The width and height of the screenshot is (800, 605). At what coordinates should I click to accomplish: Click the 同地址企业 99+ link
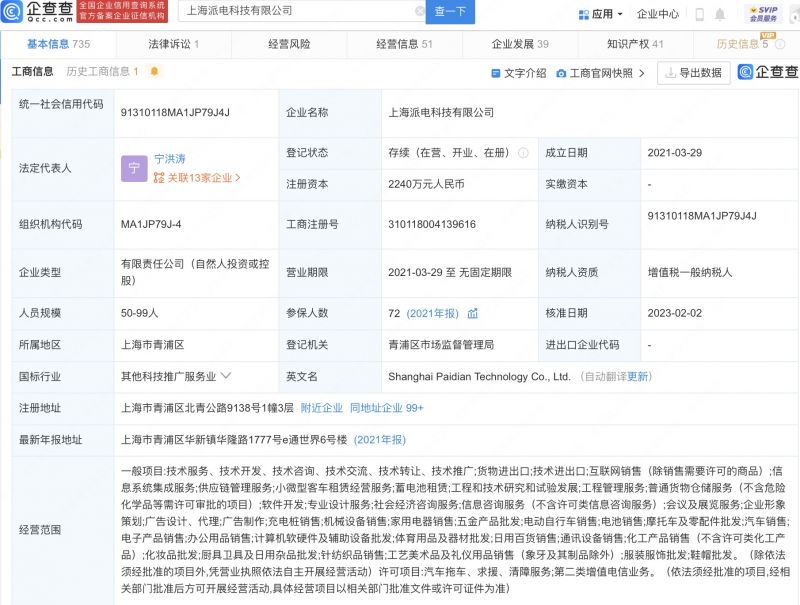[x=387, y=408]
